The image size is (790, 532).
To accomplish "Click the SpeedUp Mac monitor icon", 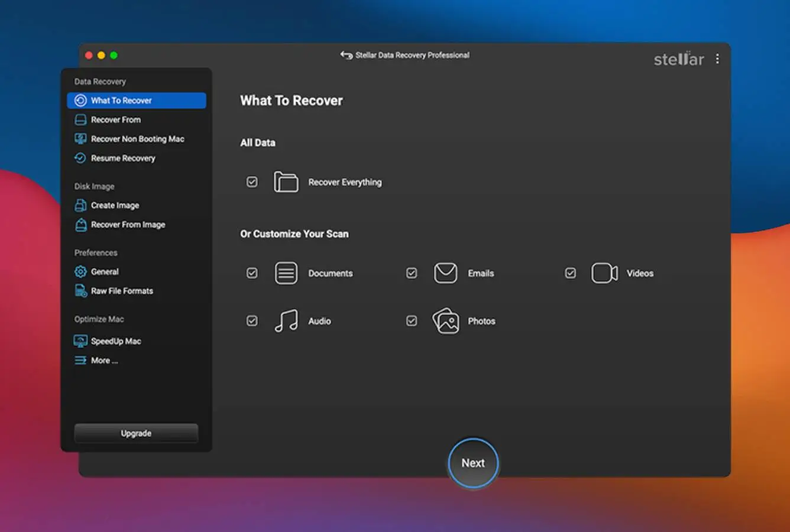I will point(80,341).
